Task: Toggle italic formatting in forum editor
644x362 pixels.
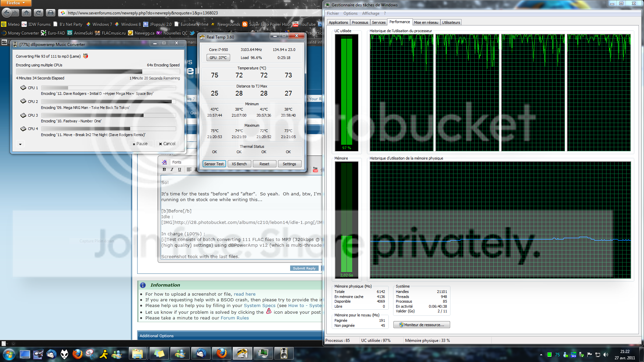Action: click(172, 170)
